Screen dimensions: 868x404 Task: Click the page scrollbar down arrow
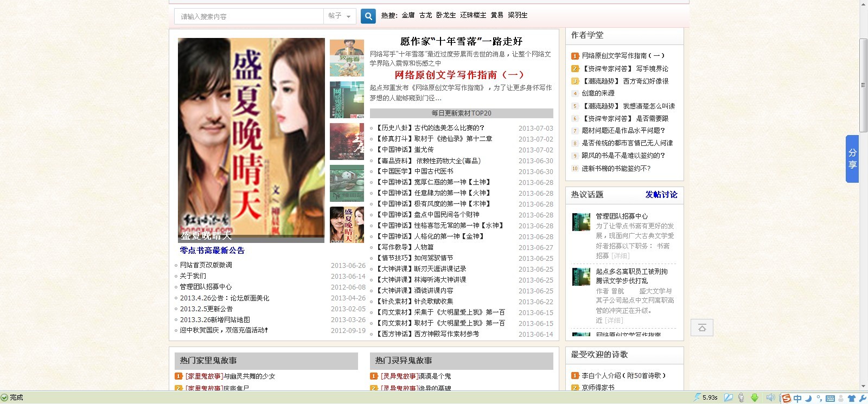[x=864, y=386]
